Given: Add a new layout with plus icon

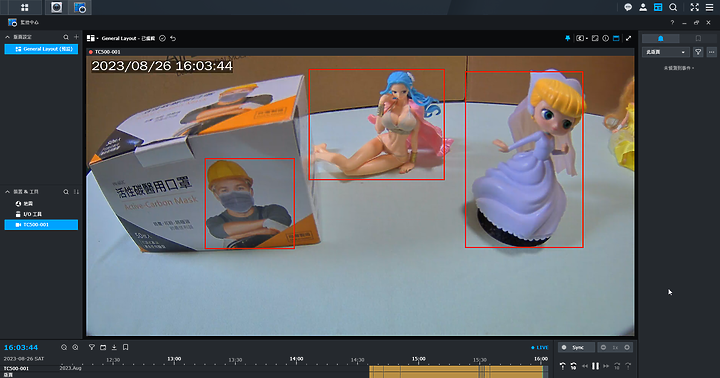Looking at the screenshot, I should click(76, 37).
